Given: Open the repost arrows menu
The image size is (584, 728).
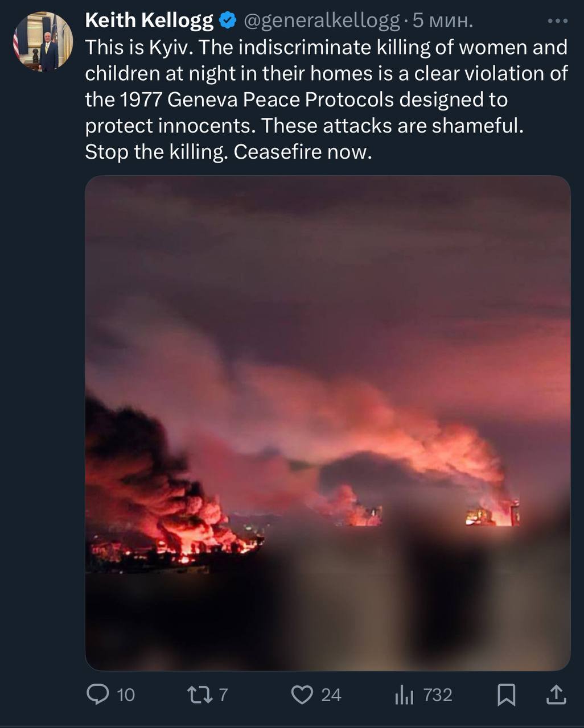Looking at the screenshot, I should (x=200, y=694).
